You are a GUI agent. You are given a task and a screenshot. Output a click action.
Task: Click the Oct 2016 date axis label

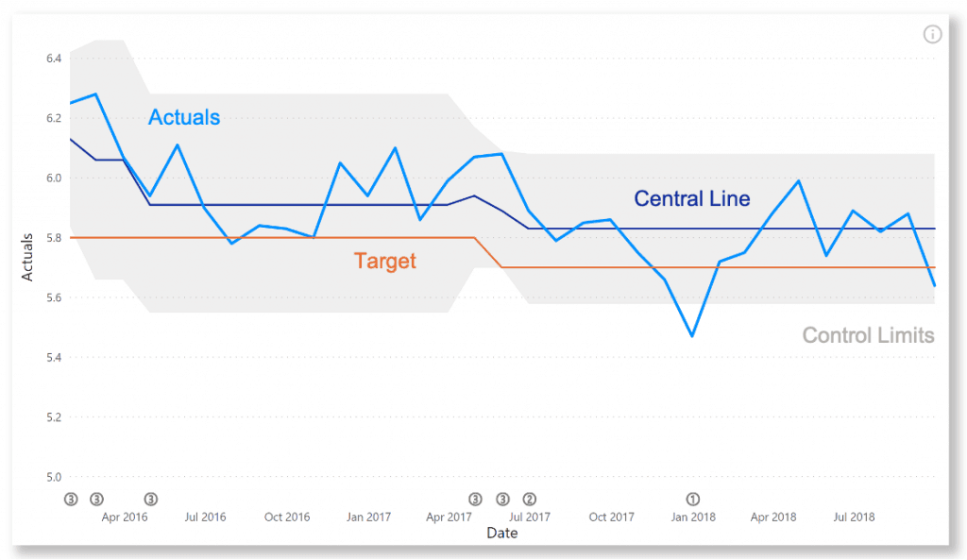[287, 517]
